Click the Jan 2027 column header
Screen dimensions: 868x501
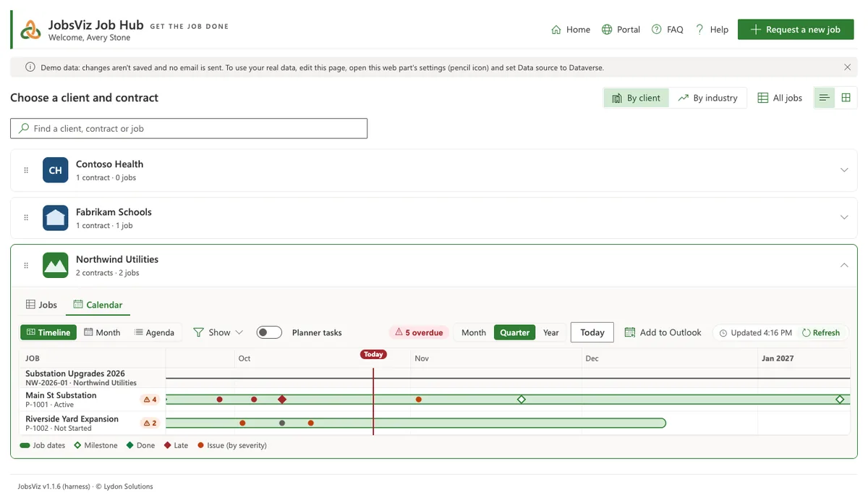[x=778, y=358]
